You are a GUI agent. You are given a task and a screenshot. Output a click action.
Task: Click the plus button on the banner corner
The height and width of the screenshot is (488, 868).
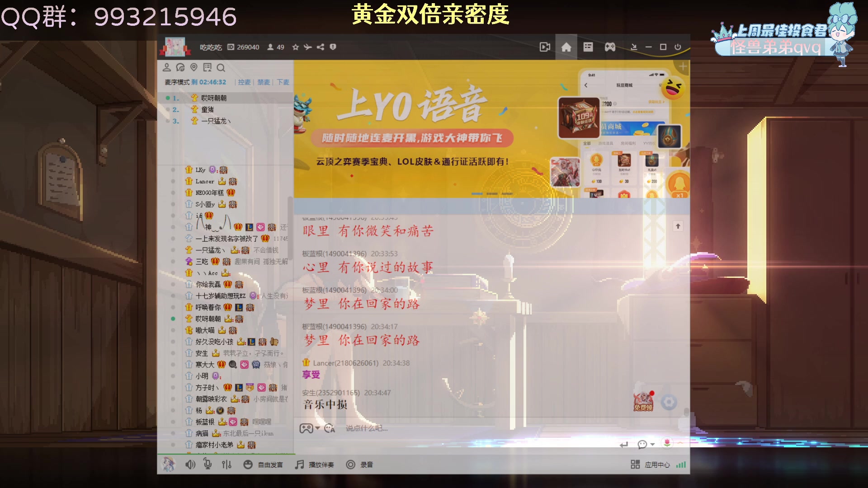(683, 66)
